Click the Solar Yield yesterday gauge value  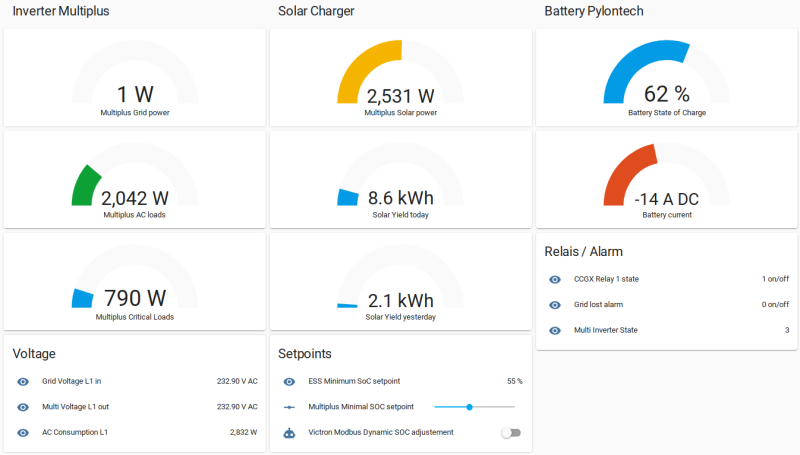coord(401,300)
